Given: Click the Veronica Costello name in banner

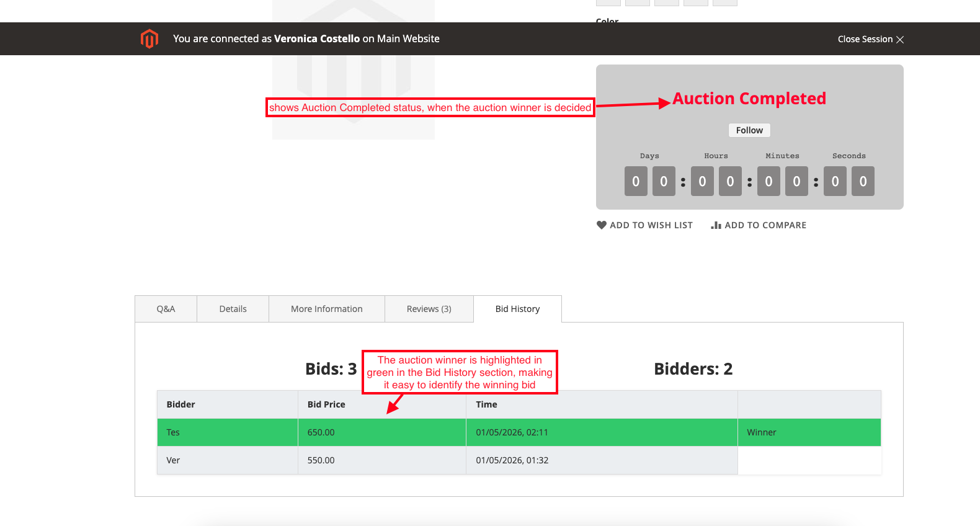Looking at the screenshot, I should coord(316,38).
